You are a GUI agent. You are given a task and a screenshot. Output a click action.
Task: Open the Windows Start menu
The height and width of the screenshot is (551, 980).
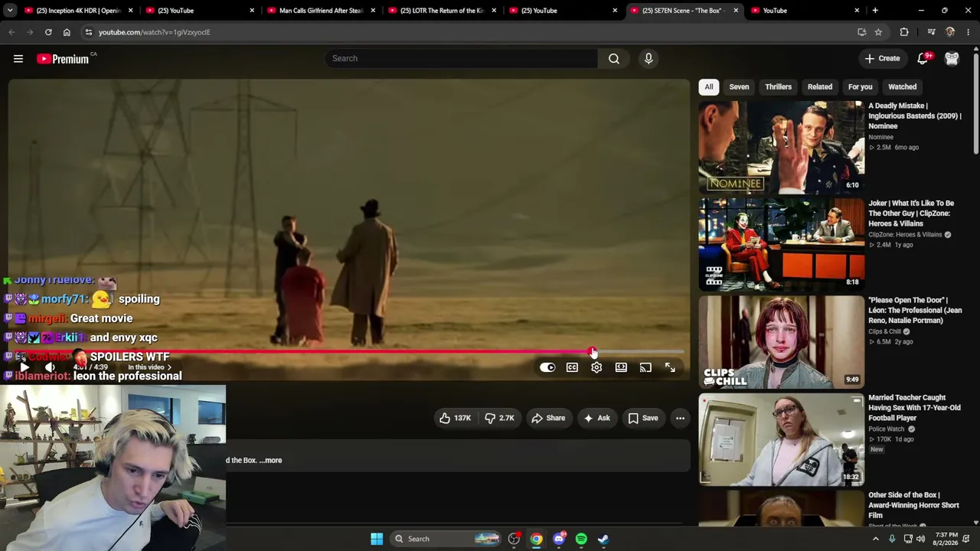(x=377, y=539)
